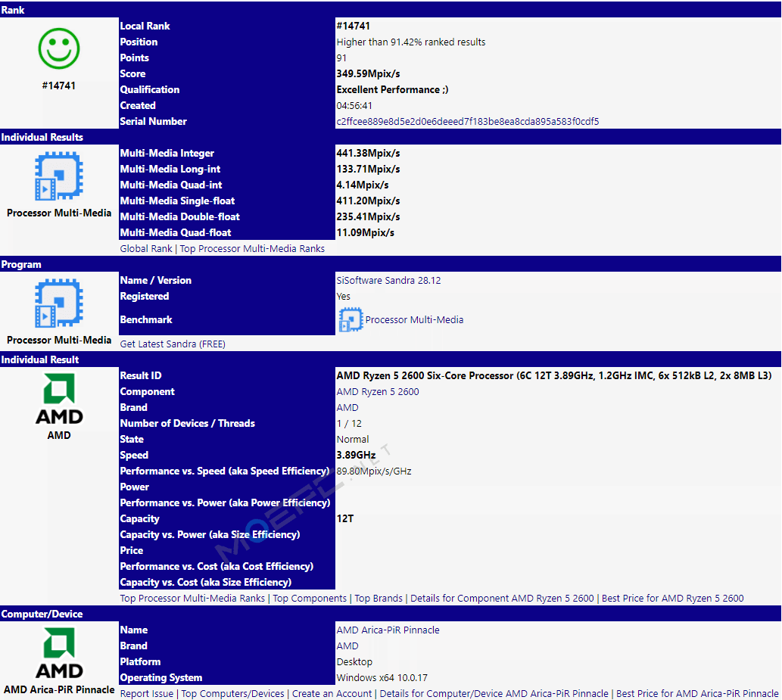782x700 pixels.
Task: Open the Top Brands link
Action: coord(378,599)
